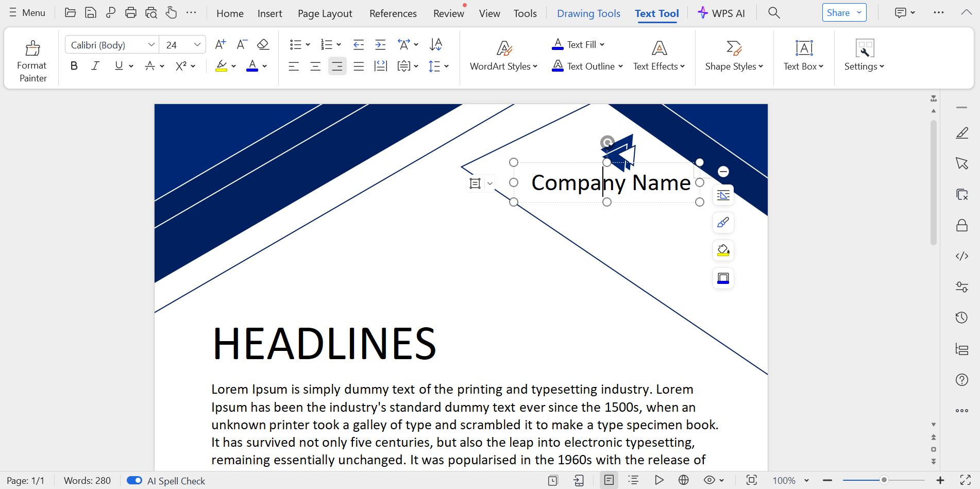Open the ink annotation pen in right sidebar

point(961,133)
